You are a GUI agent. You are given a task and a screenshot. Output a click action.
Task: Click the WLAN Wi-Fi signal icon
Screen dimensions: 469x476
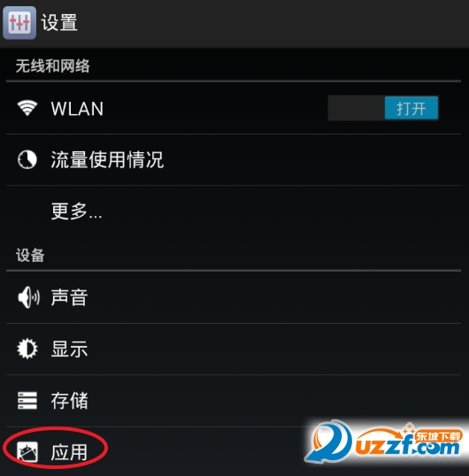[x=27, y=108]
